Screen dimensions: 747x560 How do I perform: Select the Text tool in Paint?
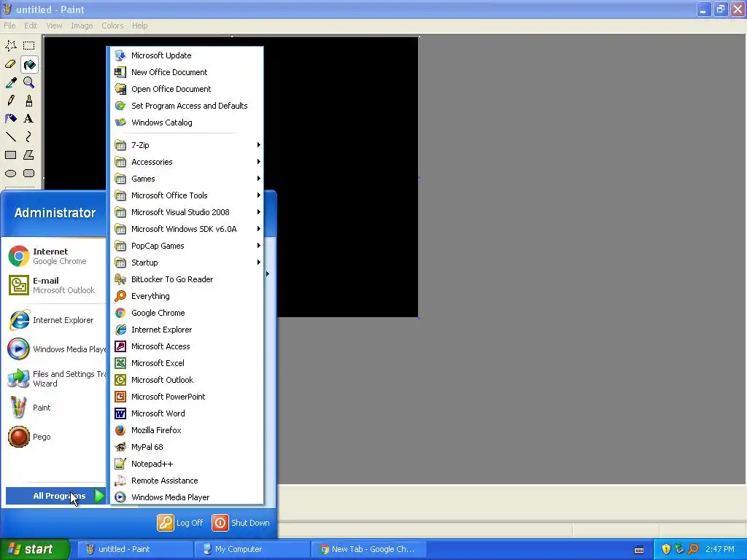[28, 119]
